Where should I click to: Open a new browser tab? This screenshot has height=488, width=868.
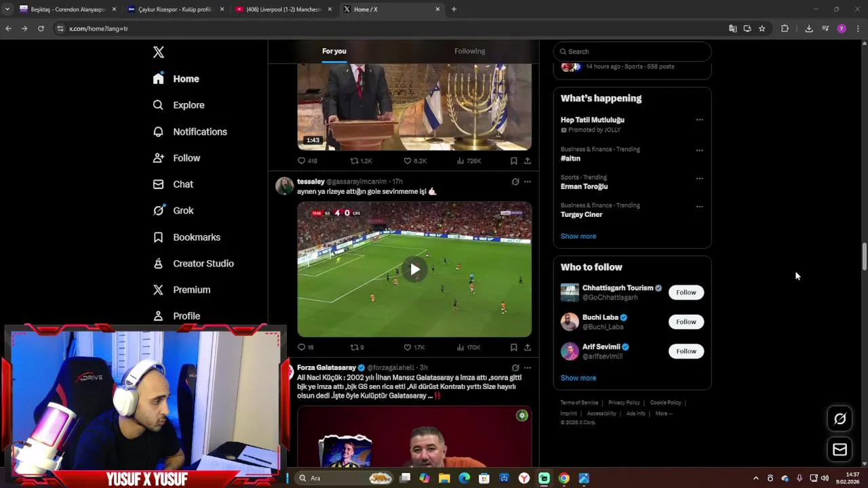pyautogui.click(x=454, y=9)
